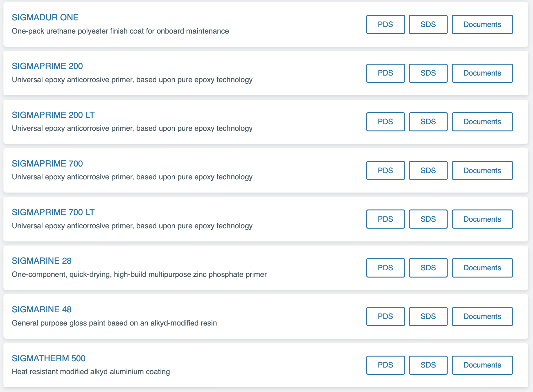Screen dimensions: 533x392
Task: Open the SIGMARINE 48 product link
Action: tap(42, 310)
